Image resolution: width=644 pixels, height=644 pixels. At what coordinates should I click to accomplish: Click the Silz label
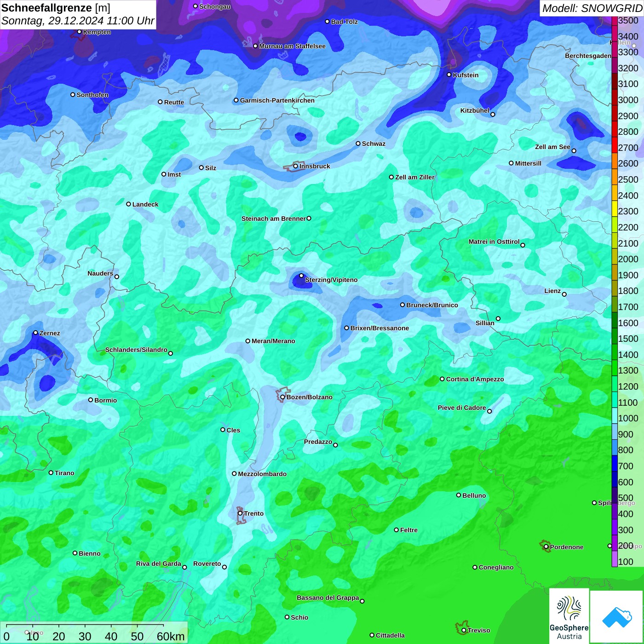tap(211, 168)
